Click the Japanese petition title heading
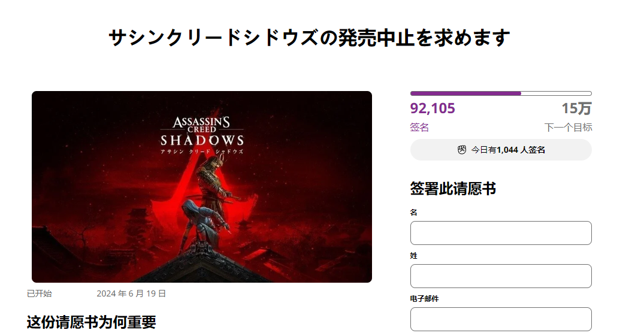This screenshot has width=644, height=336. [x=309, y=38]
